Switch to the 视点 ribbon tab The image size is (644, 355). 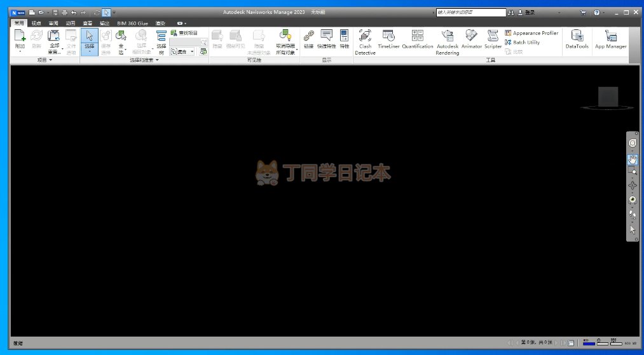(36, 23)
